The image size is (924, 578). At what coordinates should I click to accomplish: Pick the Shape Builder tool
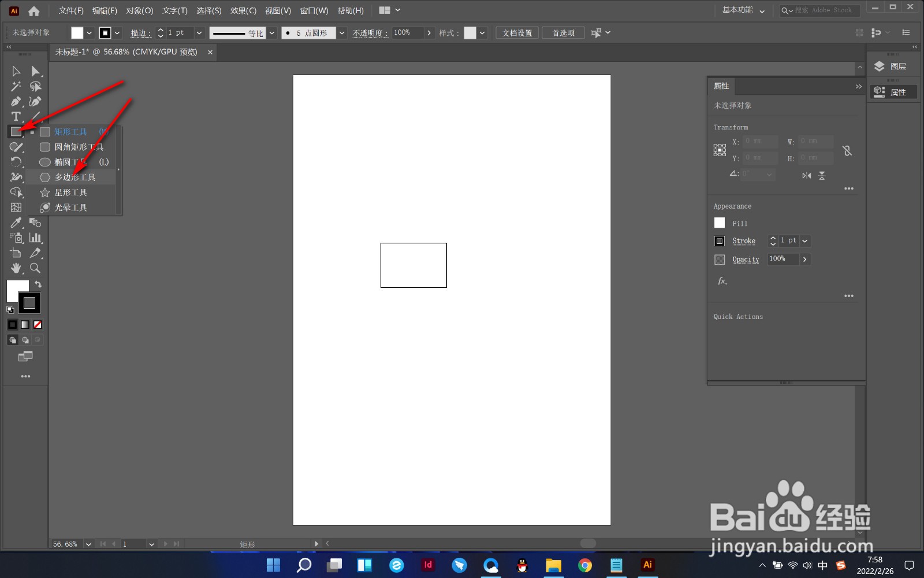point(16,192)
